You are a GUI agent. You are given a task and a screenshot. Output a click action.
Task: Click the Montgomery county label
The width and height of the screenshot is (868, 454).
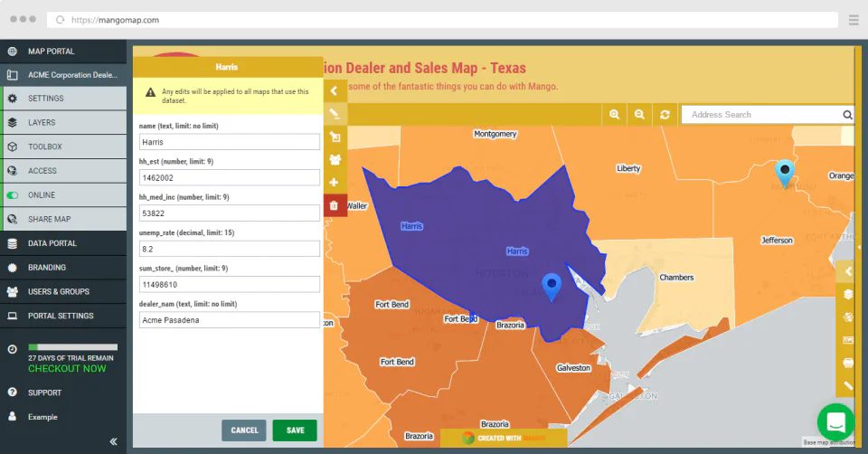click(x=495, y=134)
